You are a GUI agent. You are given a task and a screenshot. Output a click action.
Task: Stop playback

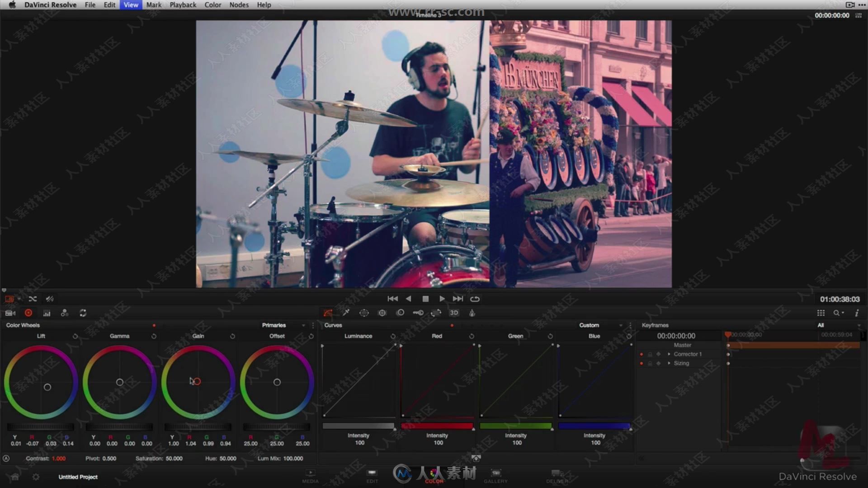click(425, 299)
